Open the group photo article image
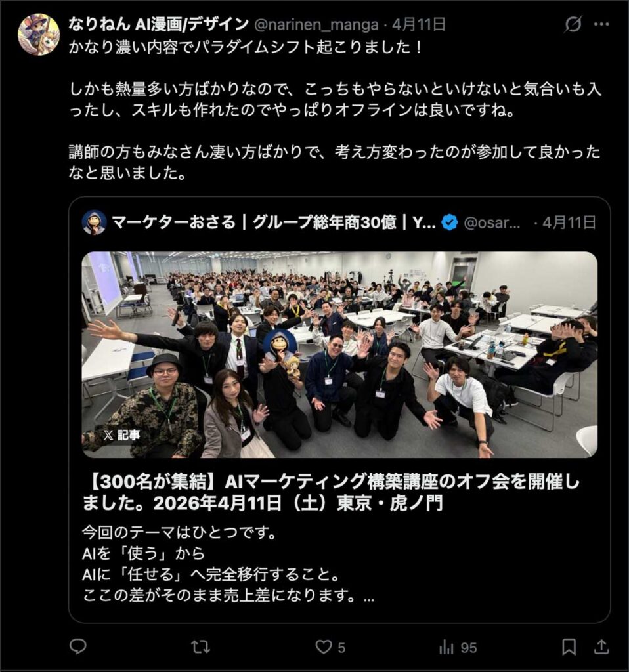629x672 pixels. (339, 354)
